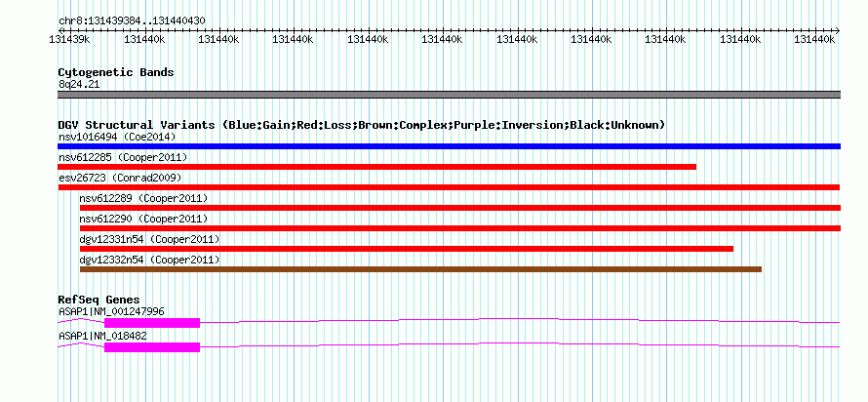Click the red nsv612285 loss variant bar
Screen dimensions: 868x402
pos(377,167)
